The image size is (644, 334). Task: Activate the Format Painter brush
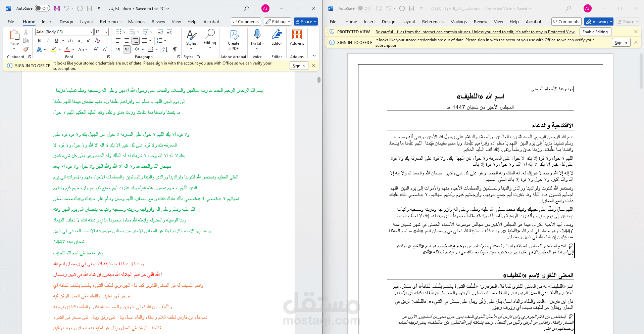click(x=26, y=49)
